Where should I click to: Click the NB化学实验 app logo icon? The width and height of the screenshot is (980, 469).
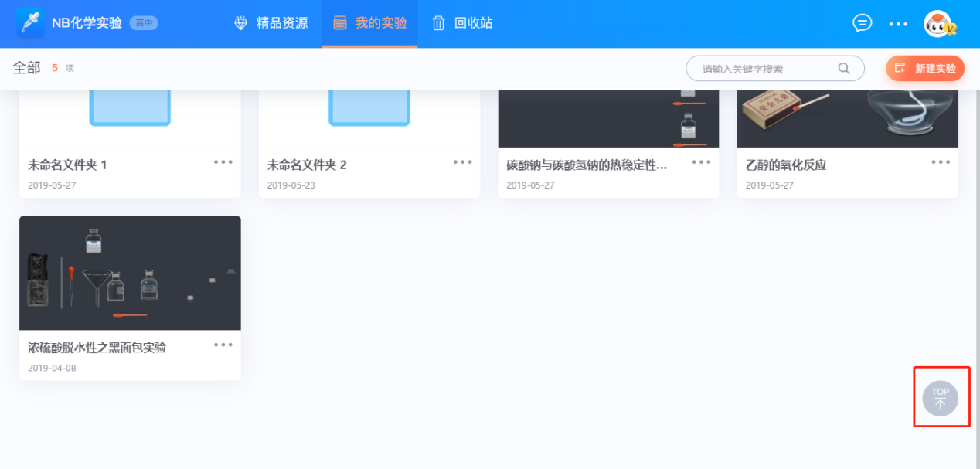[30, 23]
